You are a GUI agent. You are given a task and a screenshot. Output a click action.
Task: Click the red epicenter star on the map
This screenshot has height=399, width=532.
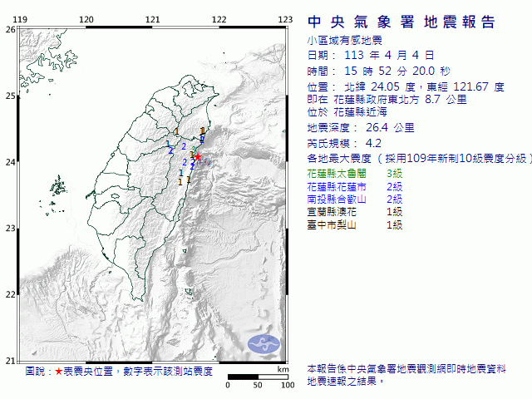pyautogui.click(x=198, y=157)
